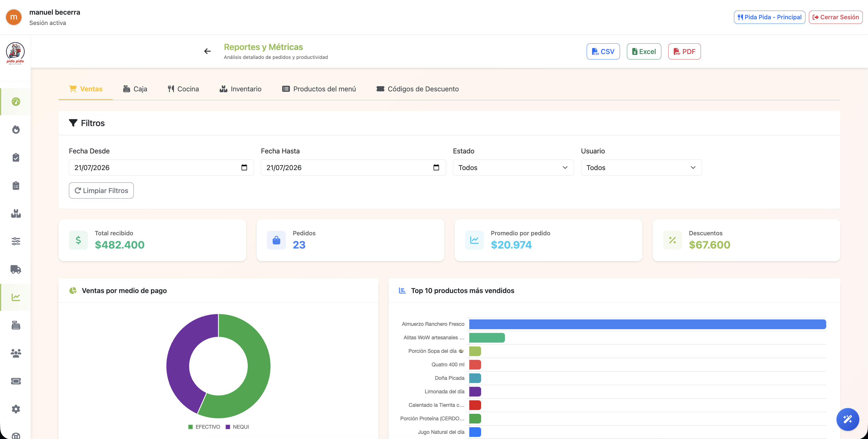Switch to the Caja tab
Screen dimensions: 868x439
pyautogui.click(x=135, y=89)
